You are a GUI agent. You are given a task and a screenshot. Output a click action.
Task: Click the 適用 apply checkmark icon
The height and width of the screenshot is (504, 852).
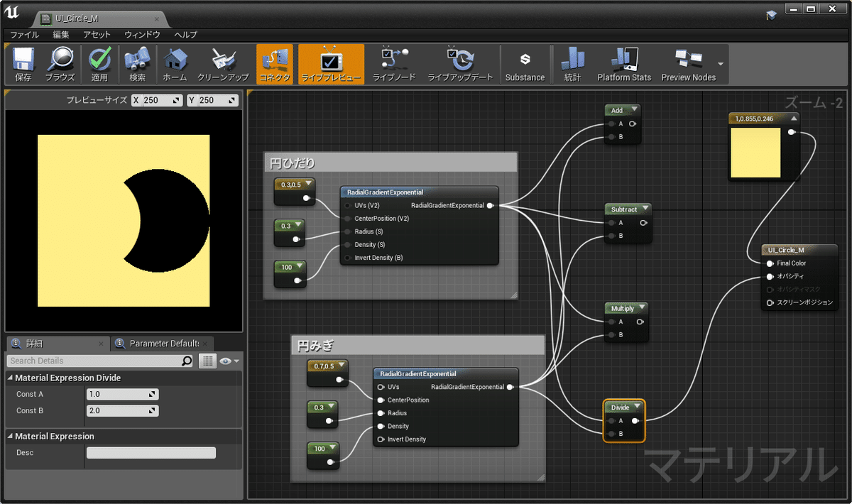[99, 65]
